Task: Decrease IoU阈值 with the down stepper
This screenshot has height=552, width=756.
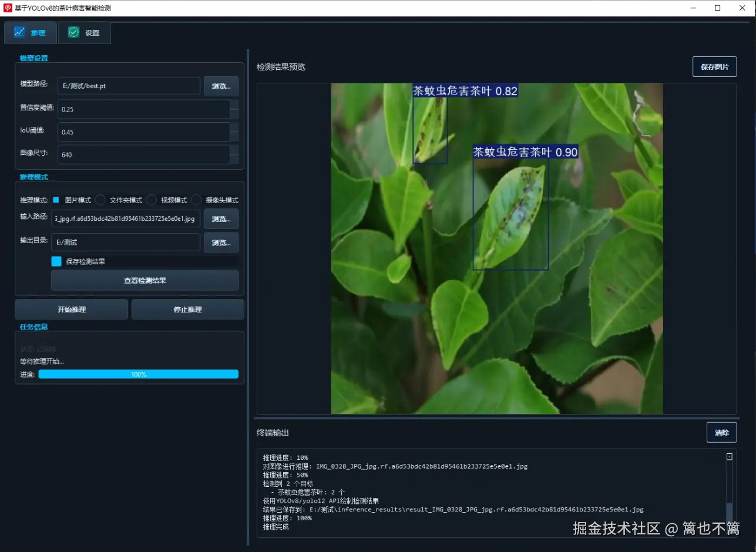Action: tap(234, 136)
